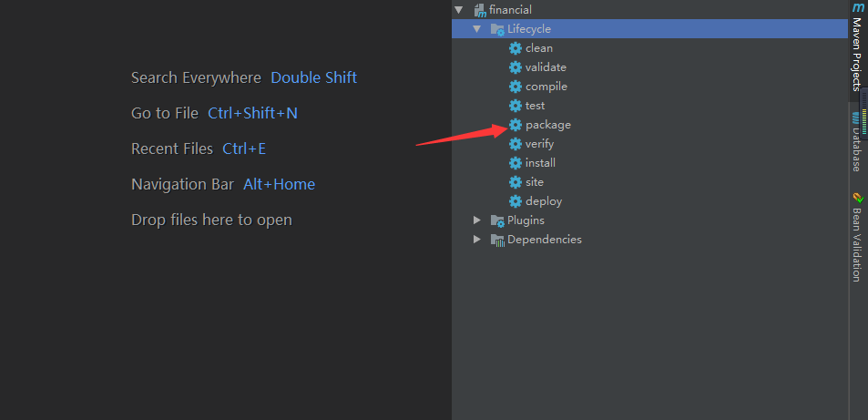868x420 pixels.
Task: Collapse the financial project node
Action: 458,10
